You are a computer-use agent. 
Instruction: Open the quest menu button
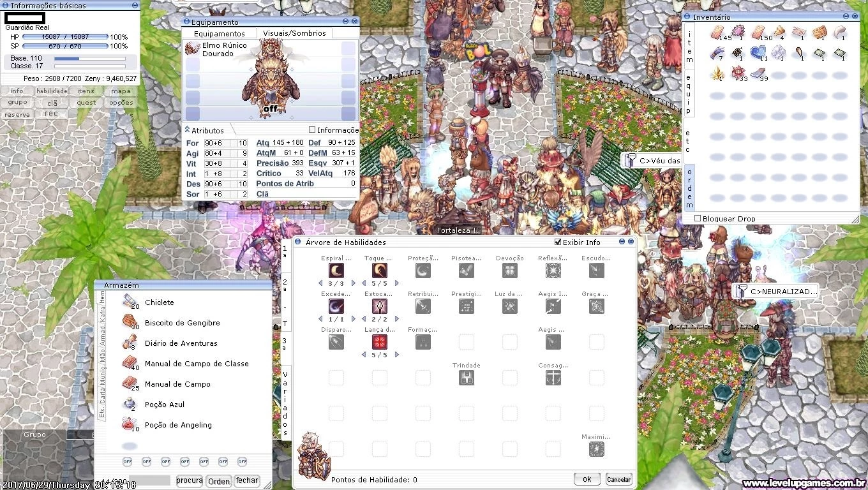pyautogui.click(x=86, y=102)
